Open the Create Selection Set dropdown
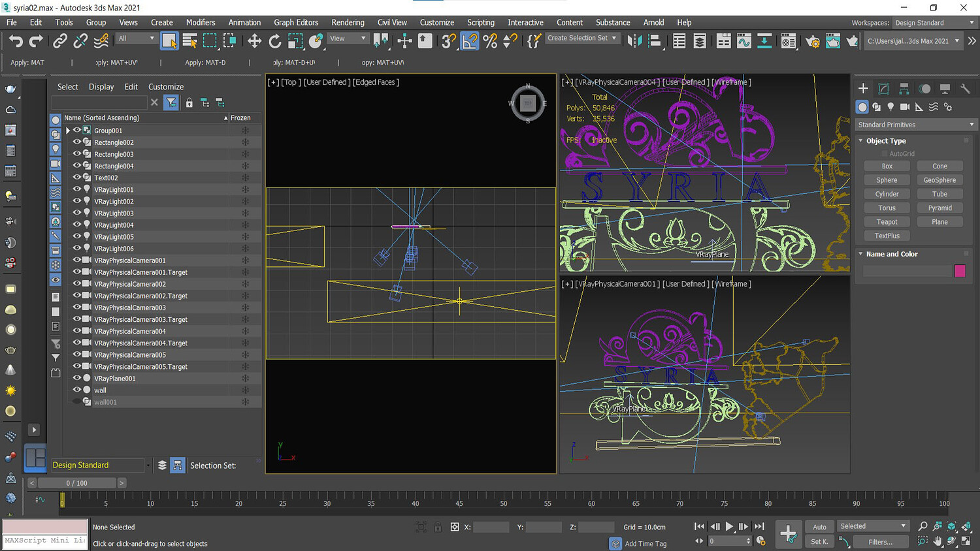980x551 pixels. tap(581, 39)
